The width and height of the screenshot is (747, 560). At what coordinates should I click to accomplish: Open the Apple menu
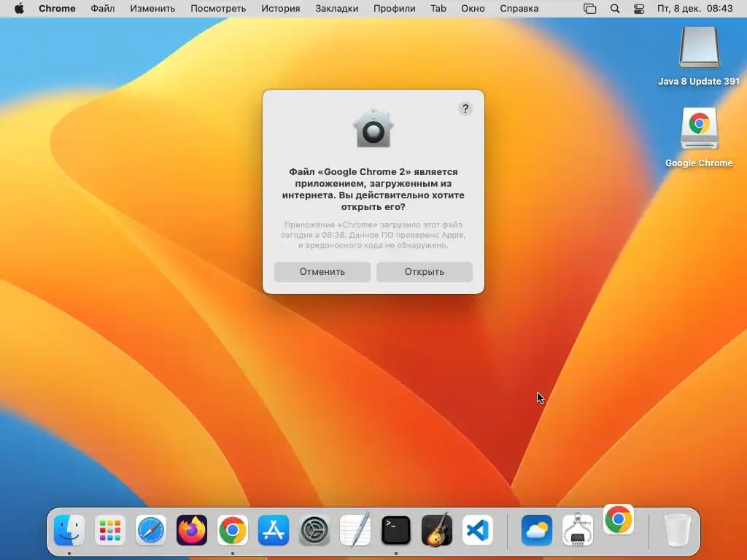click(x=19, y=9)
